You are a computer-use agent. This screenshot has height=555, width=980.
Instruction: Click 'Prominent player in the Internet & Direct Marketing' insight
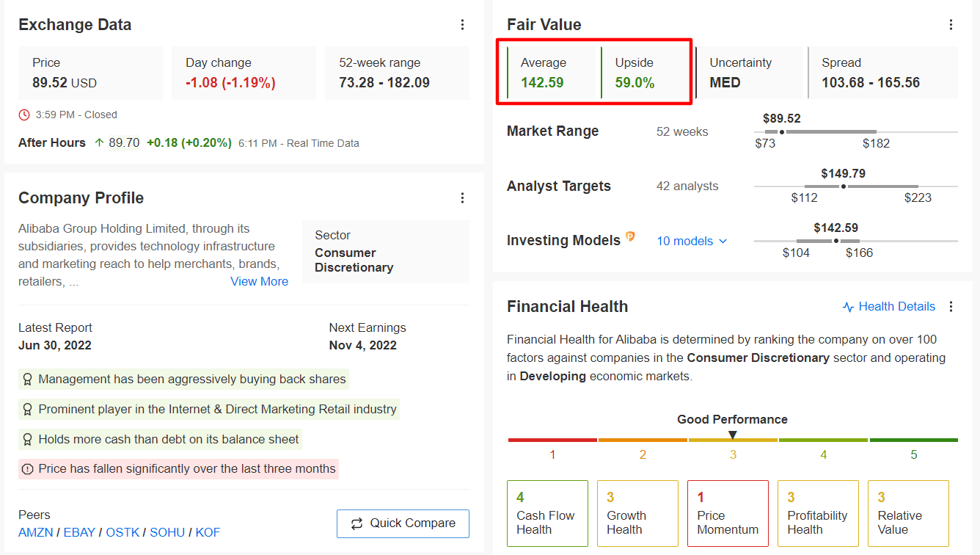point(218,410)
